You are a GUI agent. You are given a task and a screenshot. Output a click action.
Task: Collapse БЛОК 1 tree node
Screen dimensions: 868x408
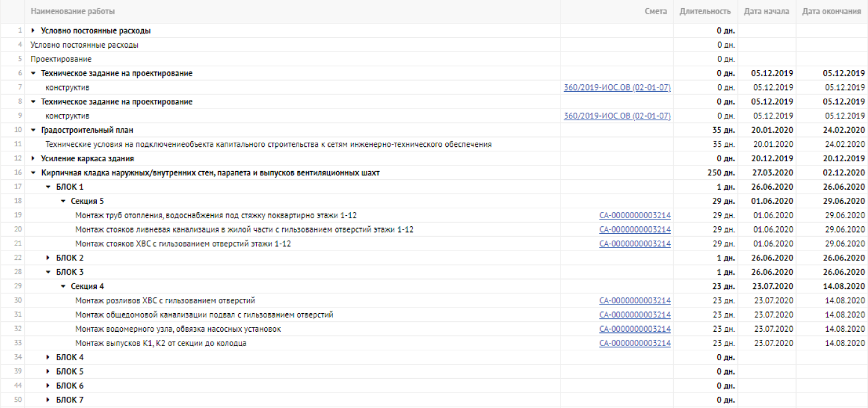click(x=48, y=187)
